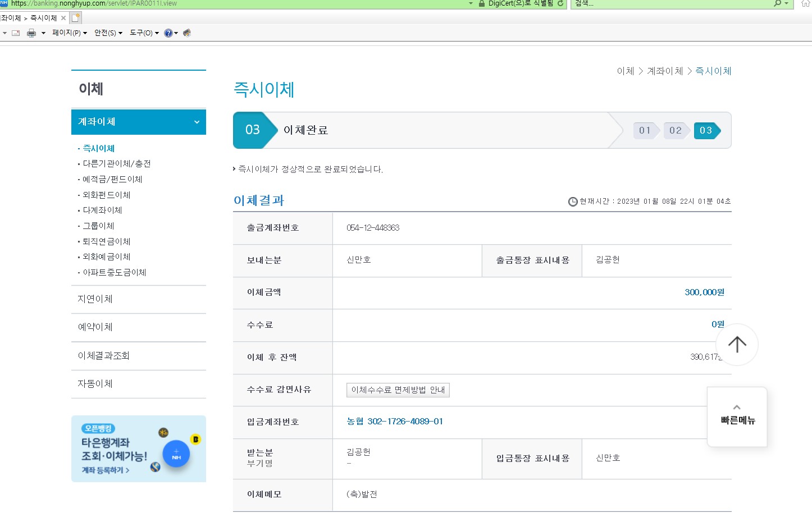Click step 01 indicator
812x531 pixels.
tap(646, 130)
